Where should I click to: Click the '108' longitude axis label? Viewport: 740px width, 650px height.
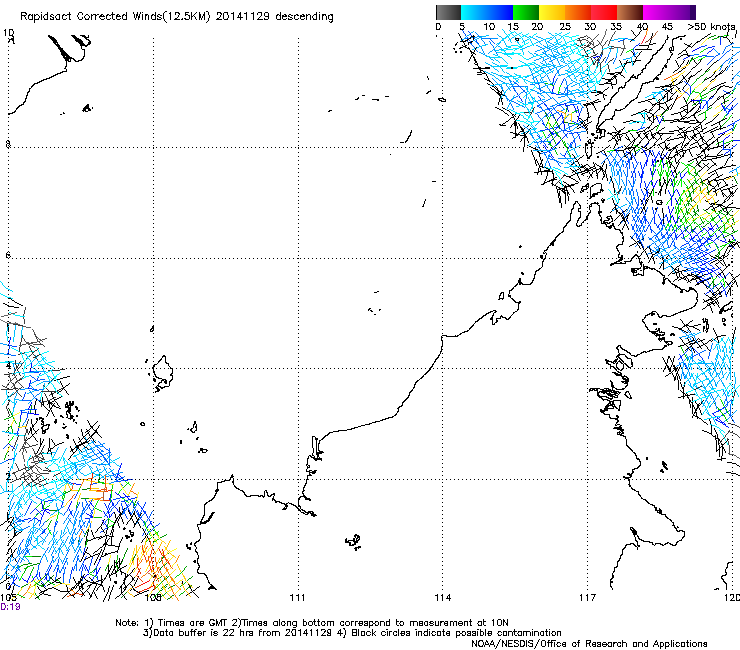(x=153, y=598)
